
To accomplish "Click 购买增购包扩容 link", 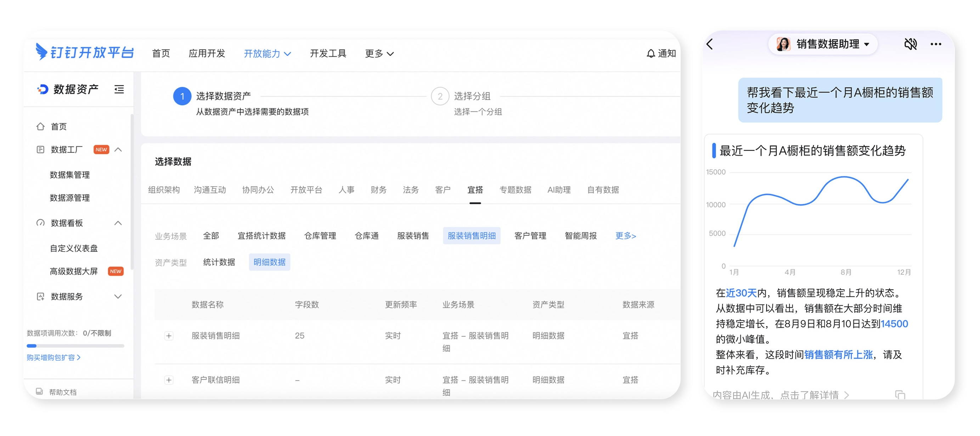I will (53, 358).
